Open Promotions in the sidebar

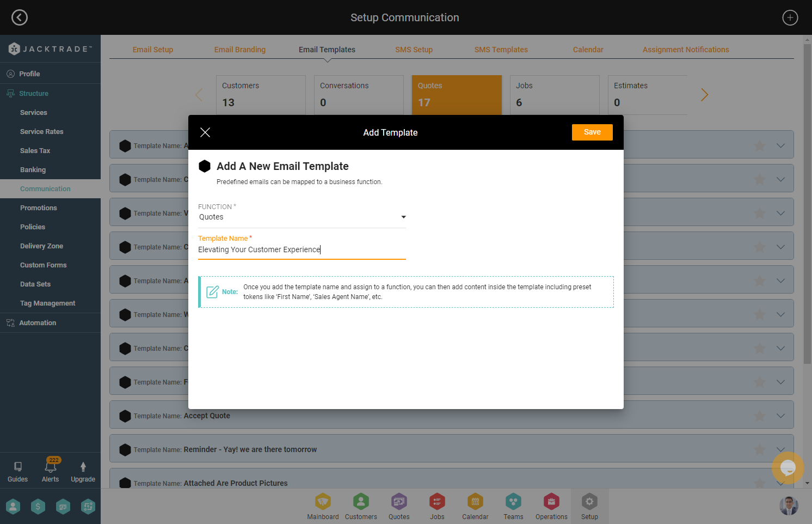(x=39, y=208)
